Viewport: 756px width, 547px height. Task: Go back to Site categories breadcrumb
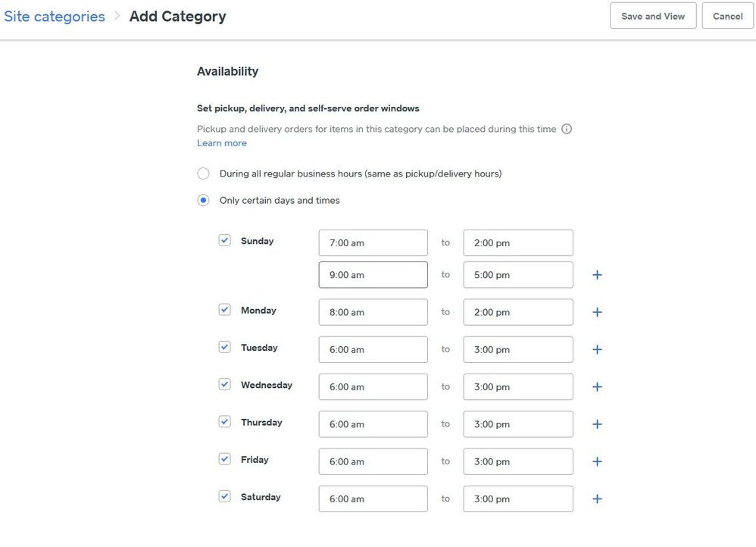[55, 16]
